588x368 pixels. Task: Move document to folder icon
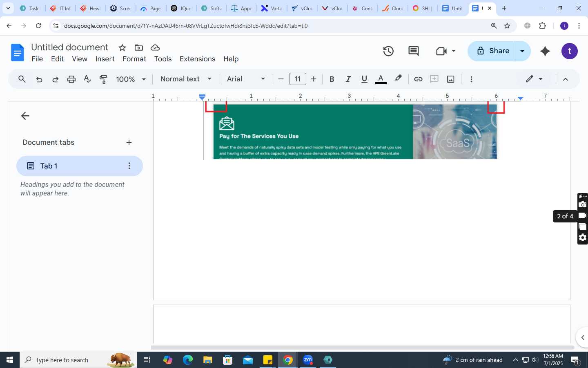coord(139,48)
